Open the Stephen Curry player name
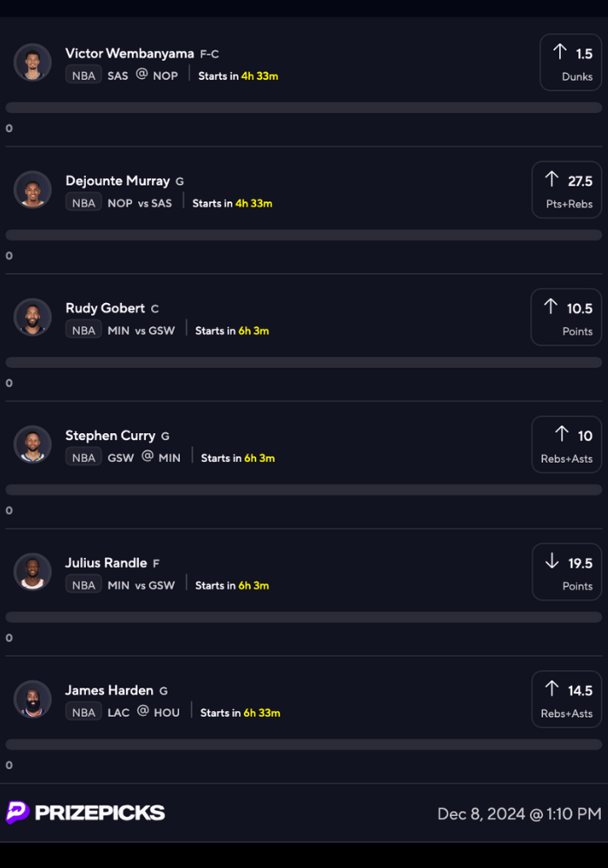 (110, 436)
